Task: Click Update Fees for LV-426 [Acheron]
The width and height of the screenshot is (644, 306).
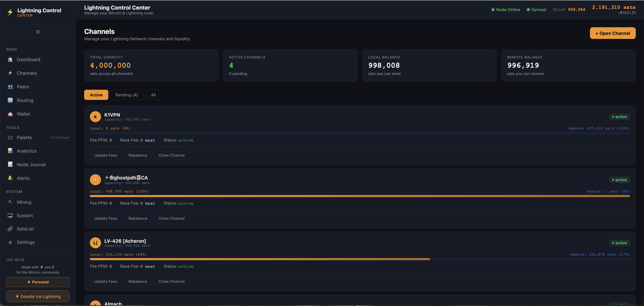Action: coord(105,281)
